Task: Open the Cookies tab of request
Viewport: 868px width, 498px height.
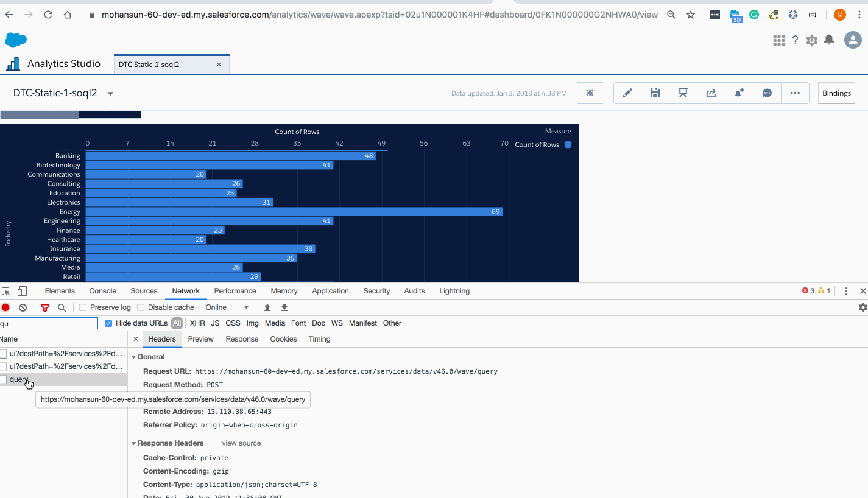Action: [283, 339]
